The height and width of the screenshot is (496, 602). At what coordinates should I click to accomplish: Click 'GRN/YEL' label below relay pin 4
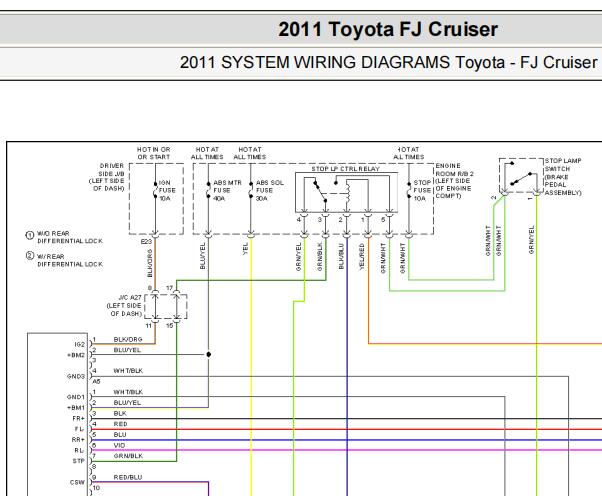299,256
